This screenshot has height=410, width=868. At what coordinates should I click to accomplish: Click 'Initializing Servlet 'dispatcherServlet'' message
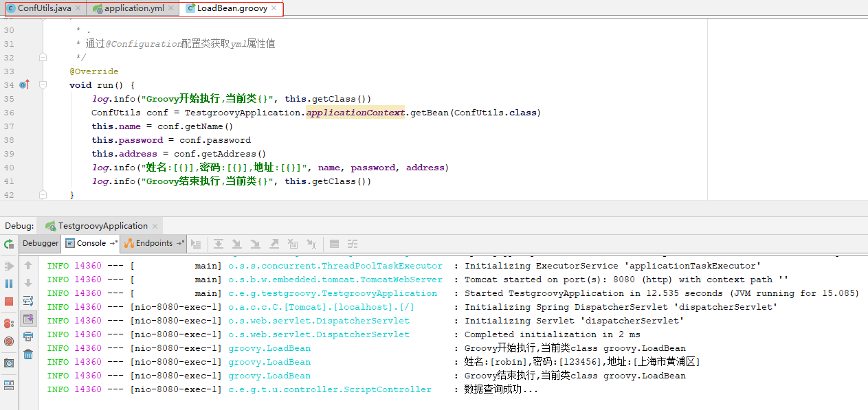point(575,321)
